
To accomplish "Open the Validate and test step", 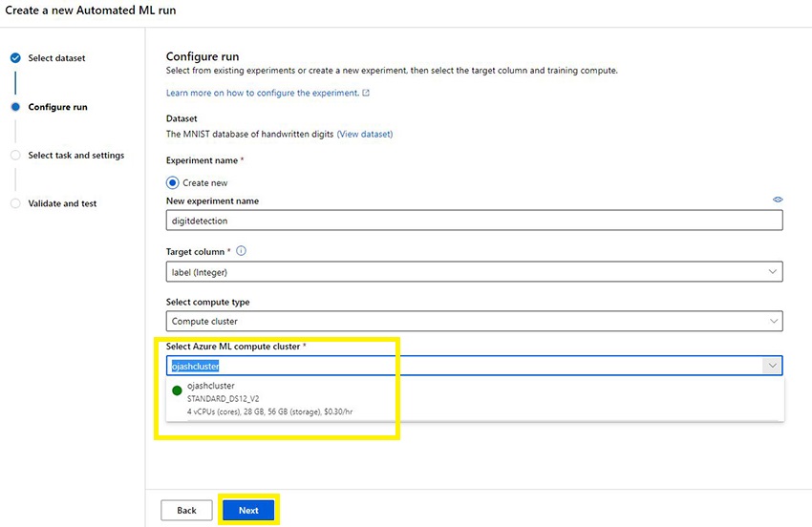I will pos(62,203).
